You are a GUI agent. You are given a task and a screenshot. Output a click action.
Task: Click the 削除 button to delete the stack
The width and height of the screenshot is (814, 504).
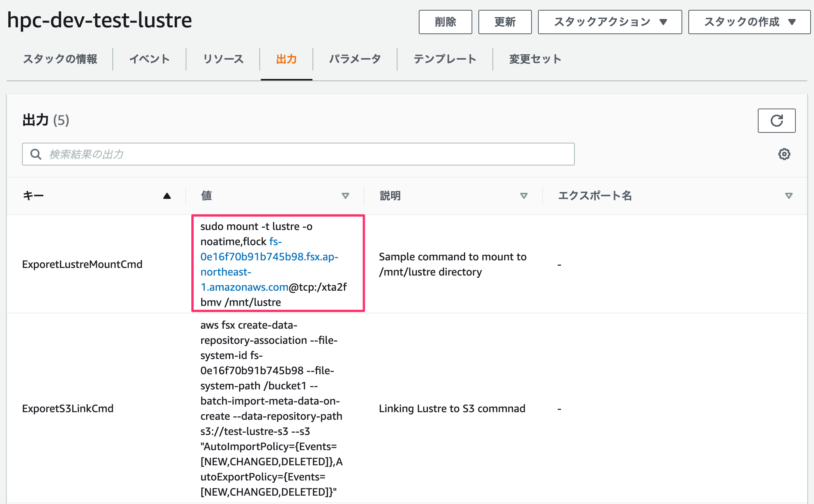445,22
